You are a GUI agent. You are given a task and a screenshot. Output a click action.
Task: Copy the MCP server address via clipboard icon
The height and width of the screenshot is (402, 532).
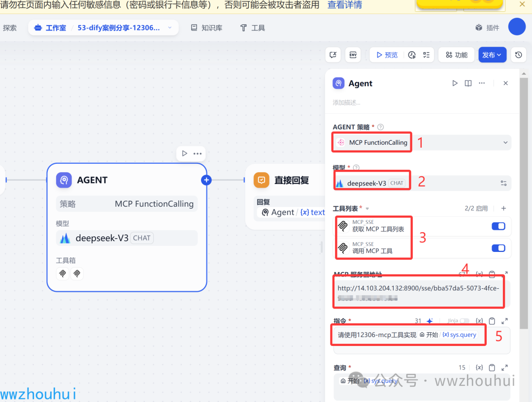coord(492,274)
